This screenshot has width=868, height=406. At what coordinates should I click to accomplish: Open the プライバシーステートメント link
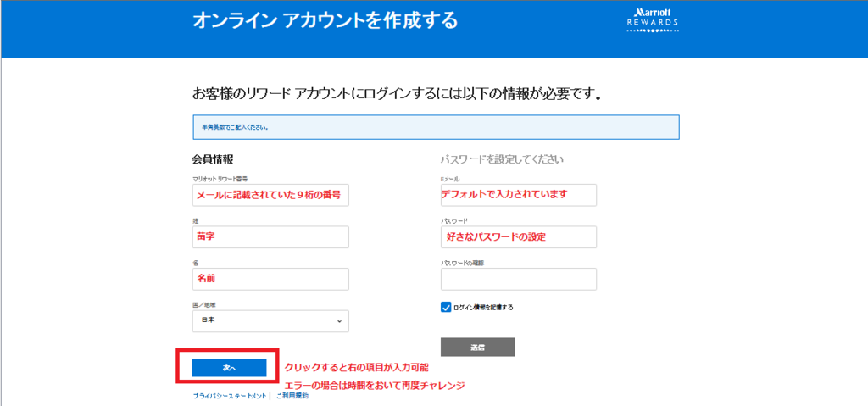pyautogui.click(x=230, y=396)
